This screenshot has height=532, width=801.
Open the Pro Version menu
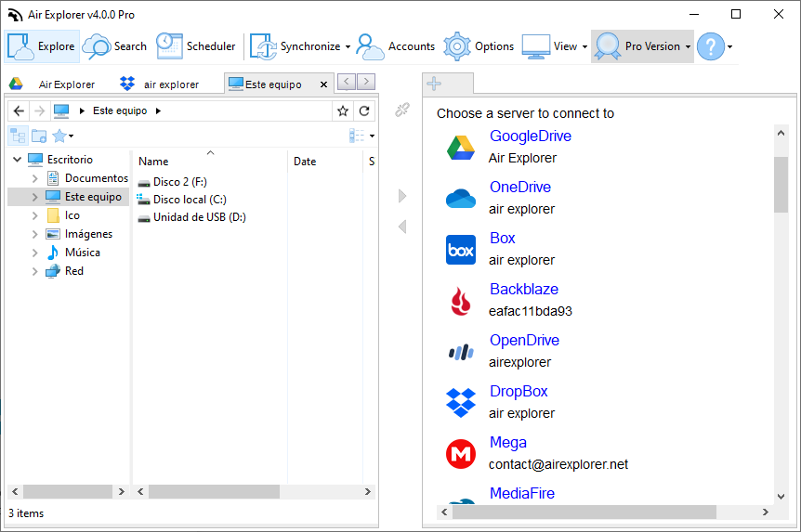(643, 46)
